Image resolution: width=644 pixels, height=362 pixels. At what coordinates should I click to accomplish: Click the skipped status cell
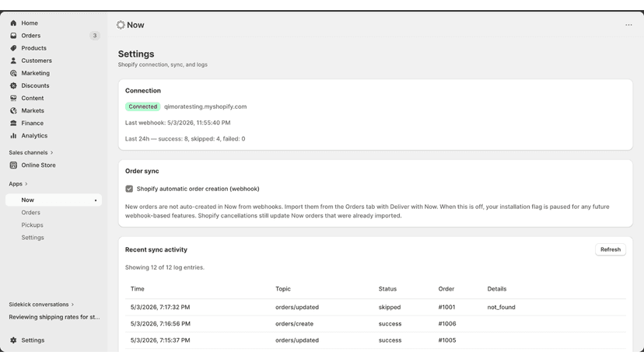tap(390, 307)
